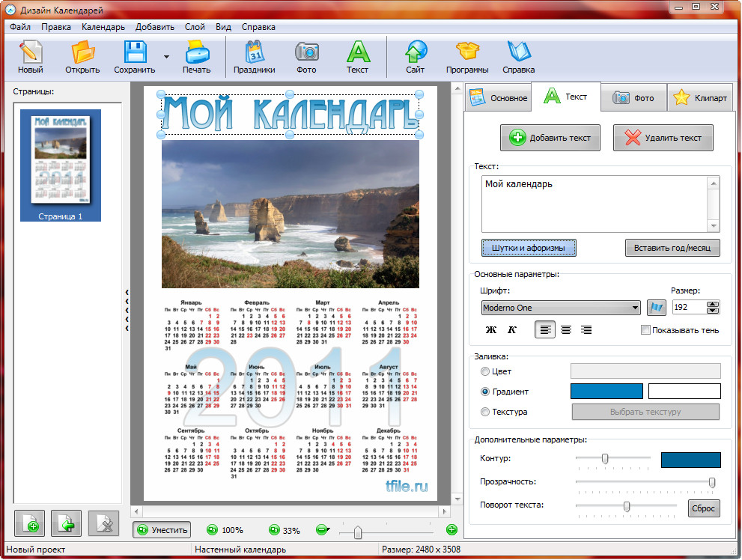
Task: Click the Печать printer icon
Action: (196, 56)
